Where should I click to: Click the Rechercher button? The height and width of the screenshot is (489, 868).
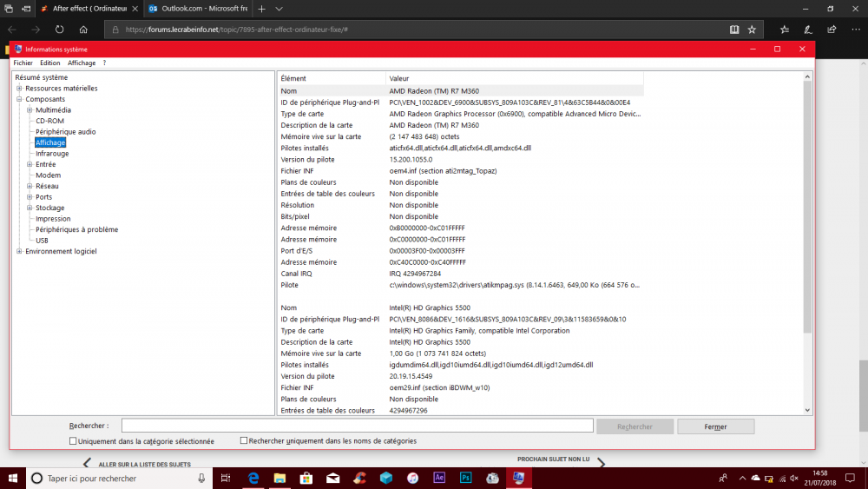[x=635, y=426]
